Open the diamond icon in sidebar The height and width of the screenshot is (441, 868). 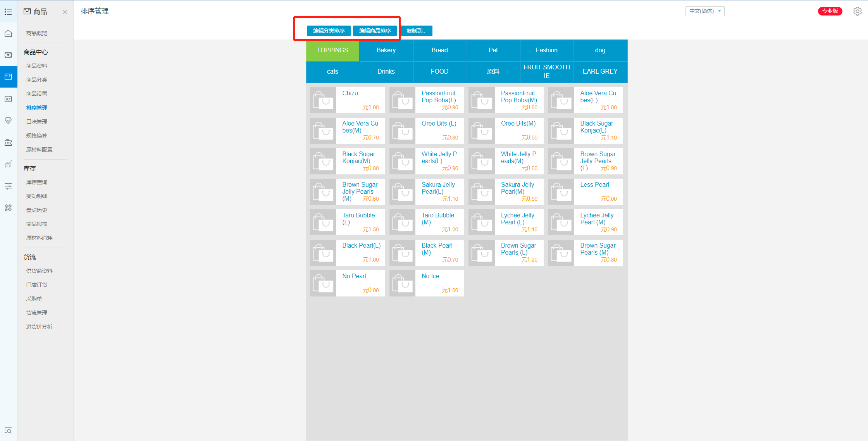point(8,121)
